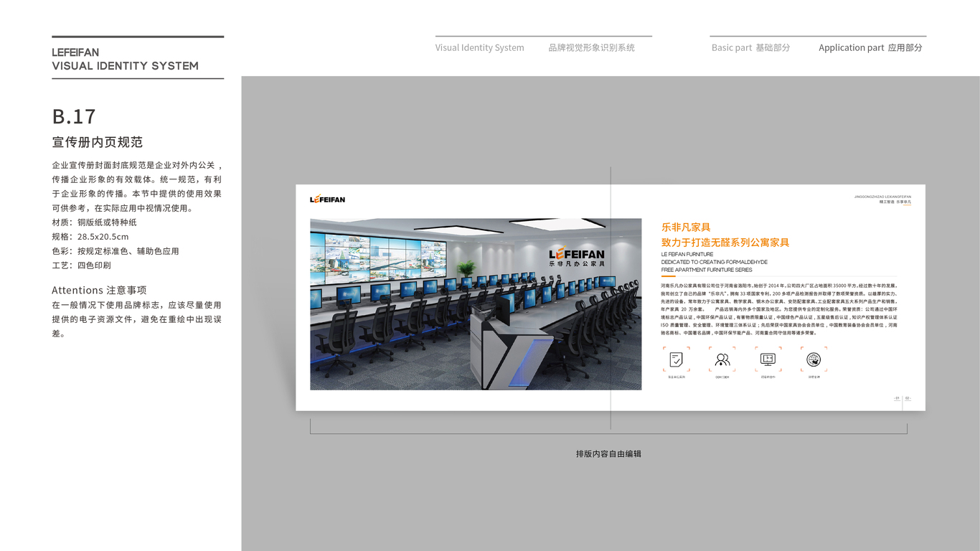This screenshot has height=551, width=980.
Task: Select Visual Identity System header label
Action: pyautogui.click(x=479, y=47)
